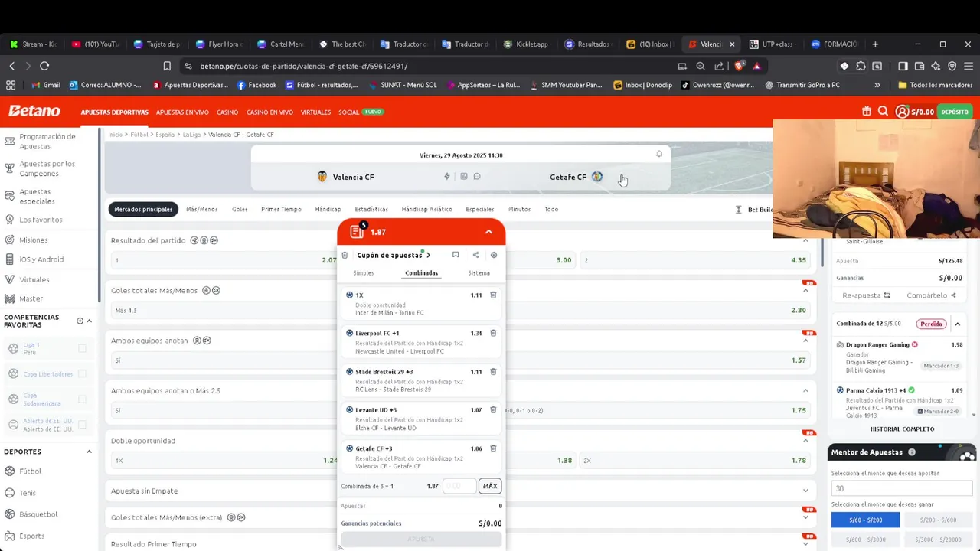Switch to the Simples coupon tab
Screen dimensions: 980x551
(x=364, y=272)
